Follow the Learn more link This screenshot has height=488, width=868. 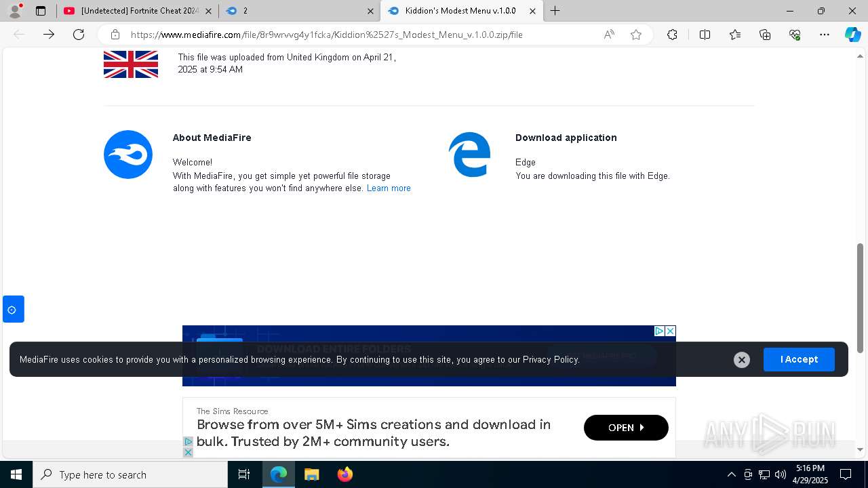click(389, 188)
